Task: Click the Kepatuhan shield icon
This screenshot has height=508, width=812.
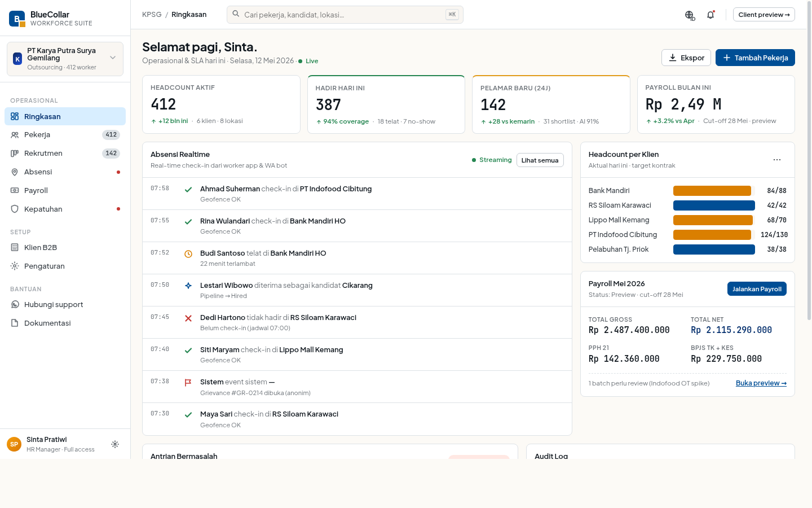Action: coord(15,209)
